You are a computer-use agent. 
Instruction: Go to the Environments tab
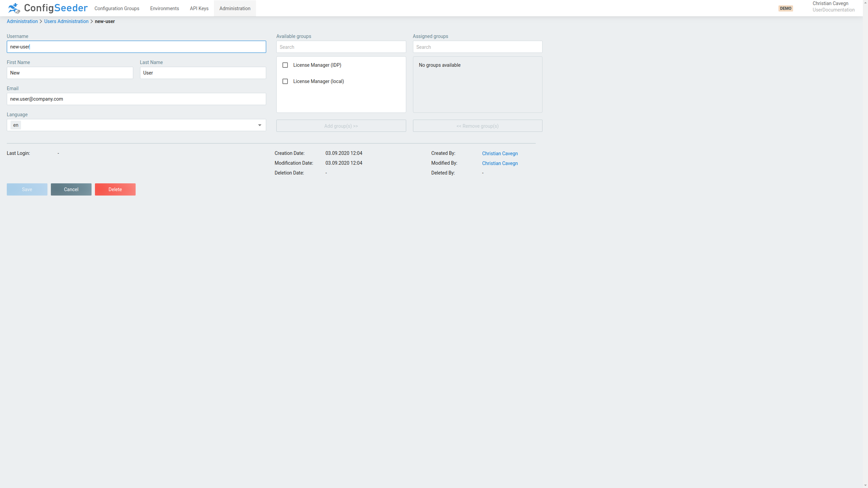(164, 8)
